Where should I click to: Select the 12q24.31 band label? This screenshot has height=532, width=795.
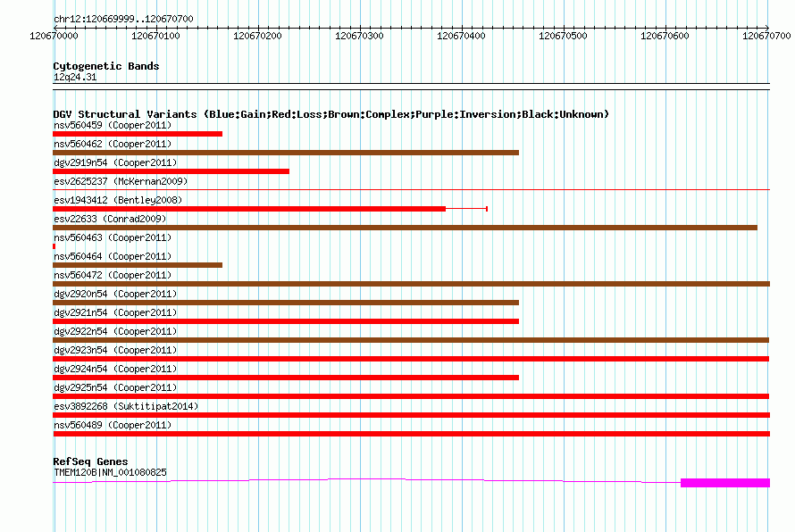[75, 77]
